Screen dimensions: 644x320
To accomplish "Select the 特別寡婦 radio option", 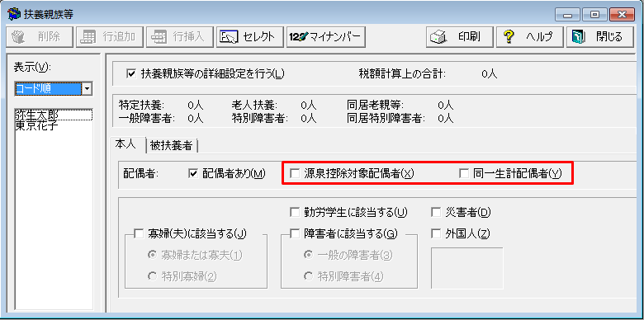I will (x=152, y=276).
